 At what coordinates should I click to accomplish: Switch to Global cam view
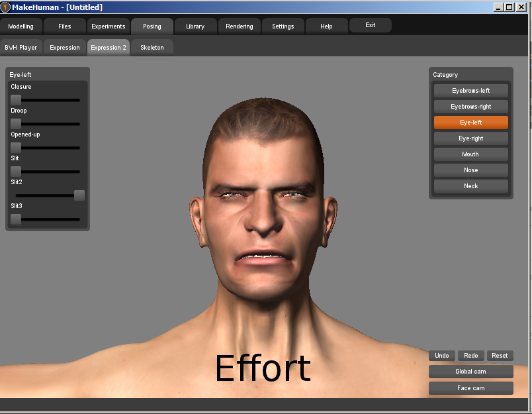pos(470,372)
